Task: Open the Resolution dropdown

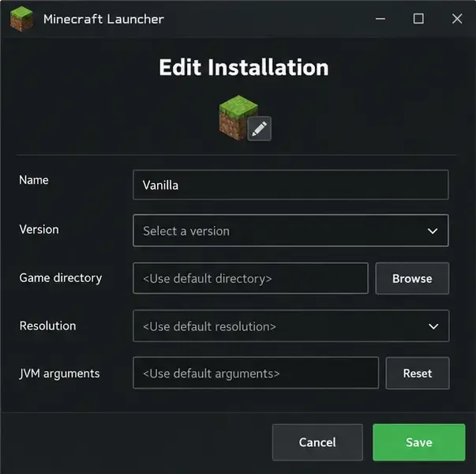Action: (x=290, y=326)
